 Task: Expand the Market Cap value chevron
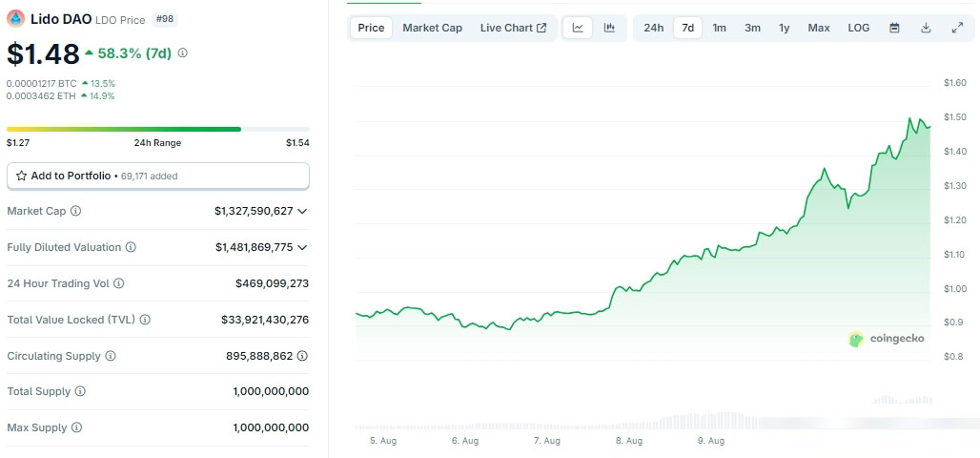[x=303, y=211]
